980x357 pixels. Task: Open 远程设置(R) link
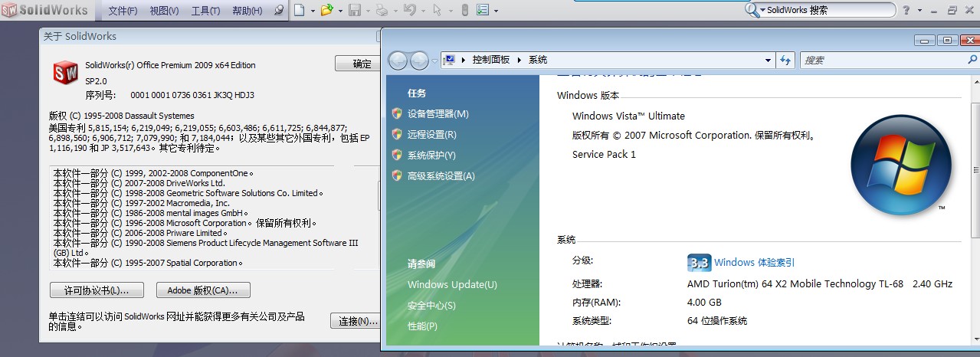coord(431,134)
